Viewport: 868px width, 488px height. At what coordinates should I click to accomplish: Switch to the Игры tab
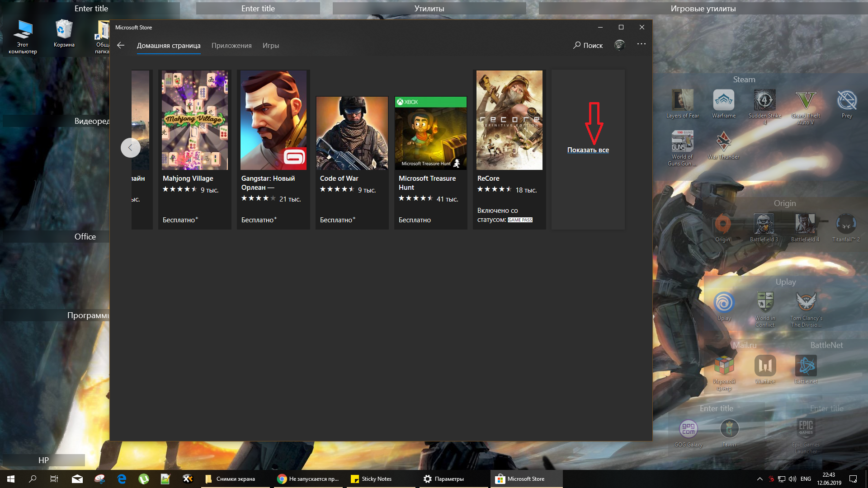click(x=271, y=46)
